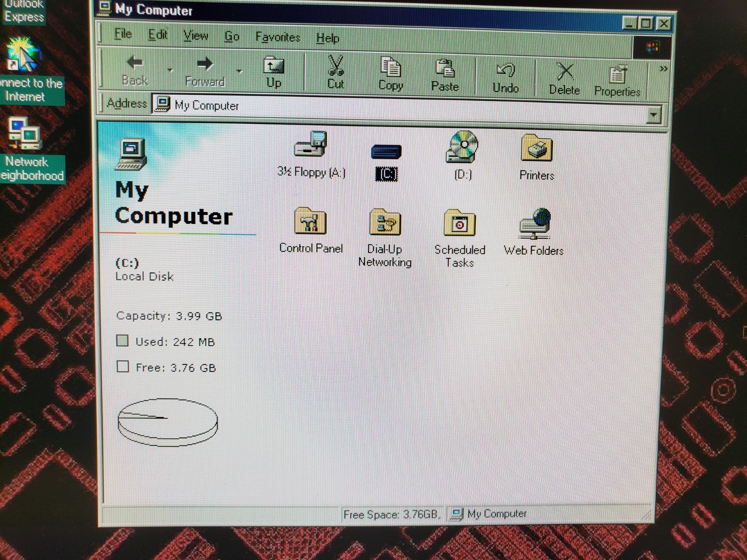Select the Dial-Up Networking folder icon

pos(385,222)
